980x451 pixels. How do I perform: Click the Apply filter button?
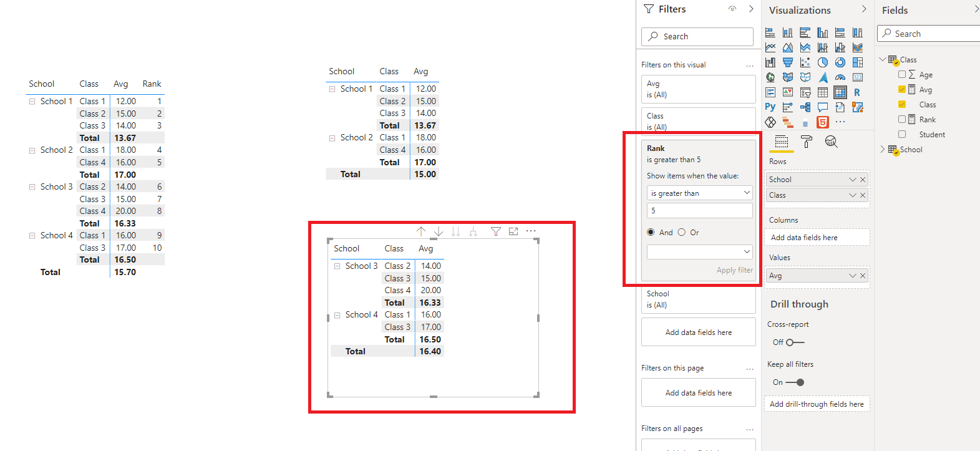click(735, 270)
